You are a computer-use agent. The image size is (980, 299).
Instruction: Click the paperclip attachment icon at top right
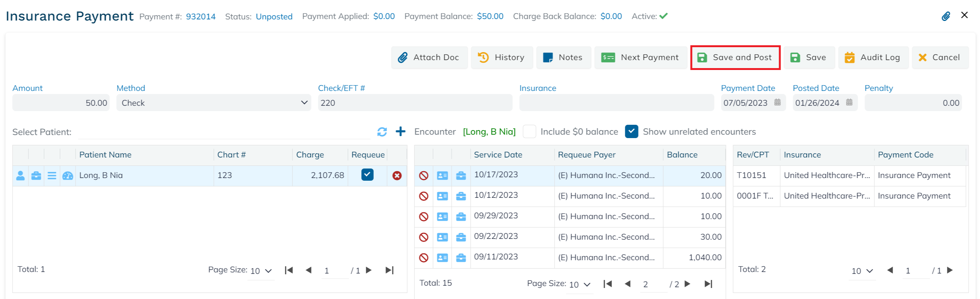[946, 16]
